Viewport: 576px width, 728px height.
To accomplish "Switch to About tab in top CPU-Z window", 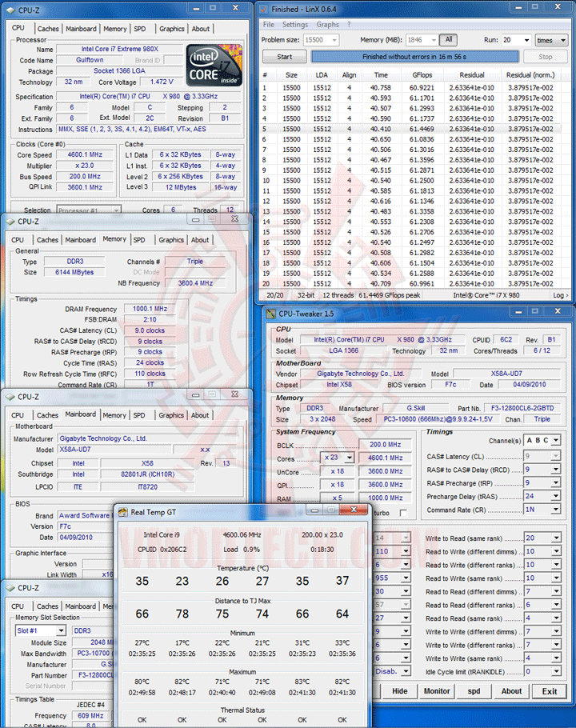I will (201, 29).
